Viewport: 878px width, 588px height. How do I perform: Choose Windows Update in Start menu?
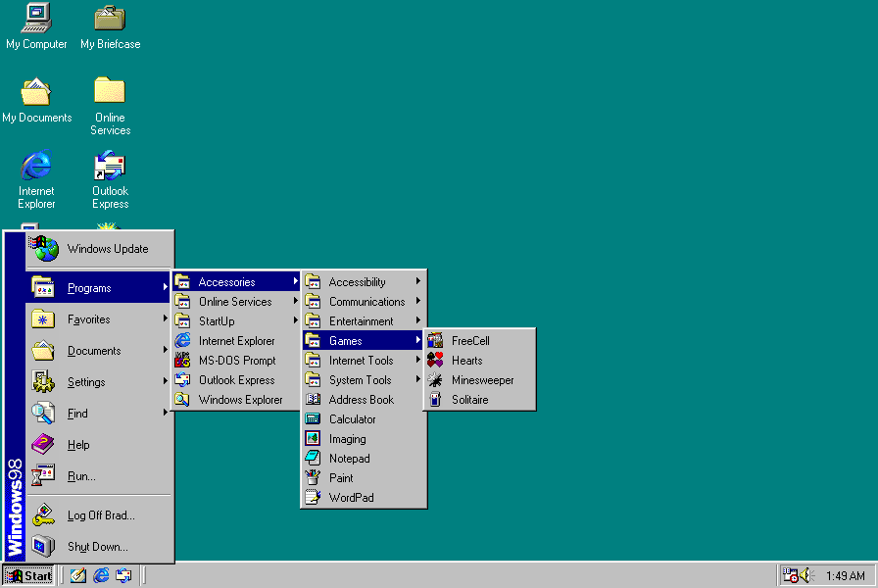point(99,249)
